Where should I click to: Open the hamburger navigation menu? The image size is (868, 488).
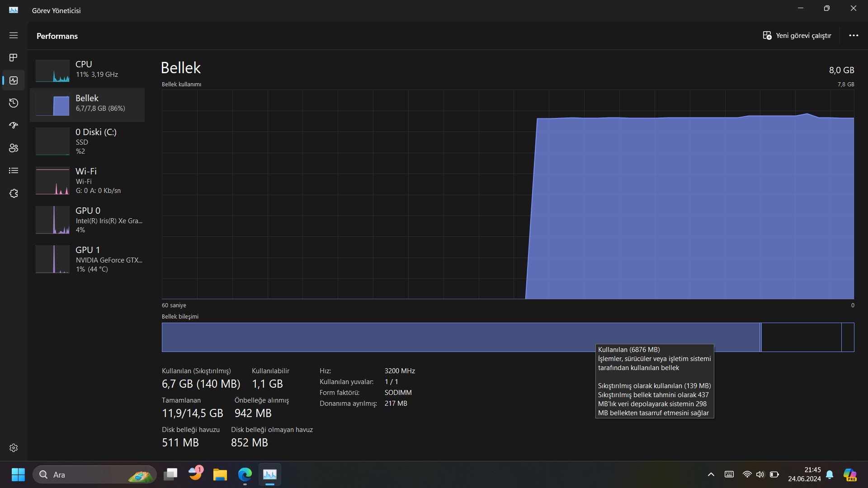[14, 35]
